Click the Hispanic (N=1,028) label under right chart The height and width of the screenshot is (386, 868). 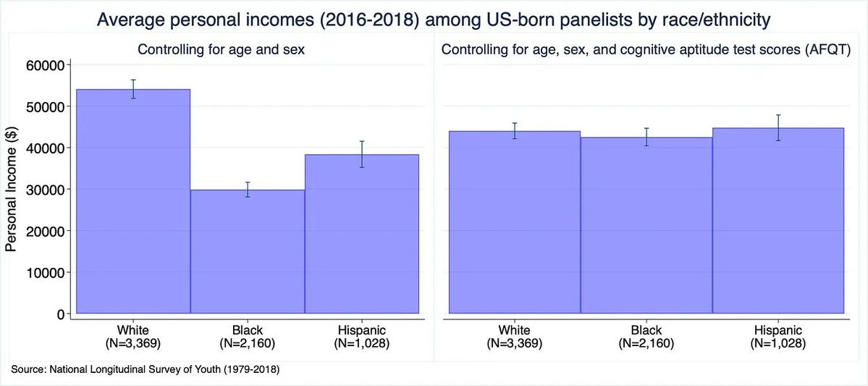point(778,336)
